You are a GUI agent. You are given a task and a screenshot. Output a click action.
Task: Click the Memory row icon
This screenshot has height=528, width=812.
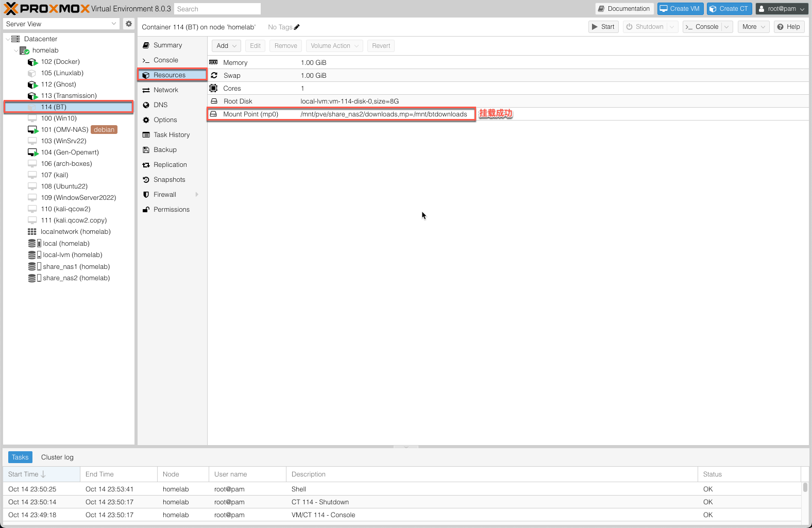[x=214, y=62]
